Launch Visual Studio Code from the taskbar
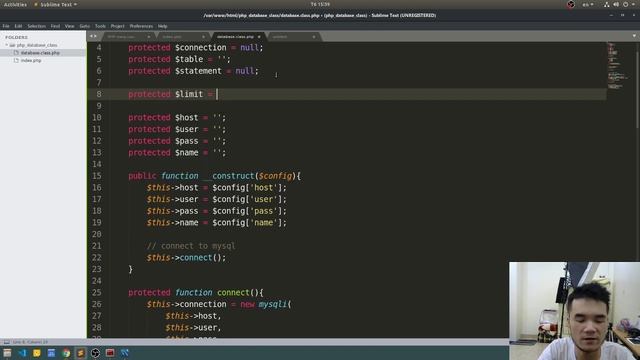 pos(22,353)
